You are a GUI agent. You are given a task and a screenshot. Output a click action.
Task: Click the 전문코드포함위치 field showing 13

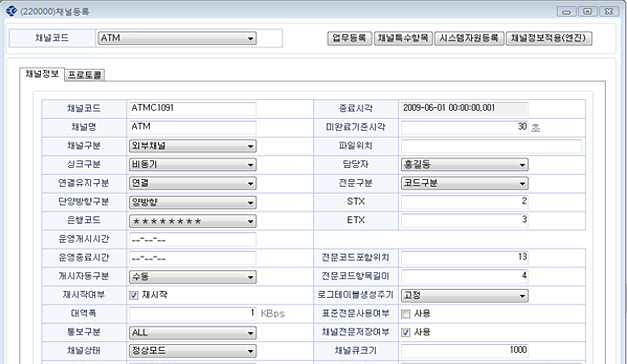pos(464,257)
